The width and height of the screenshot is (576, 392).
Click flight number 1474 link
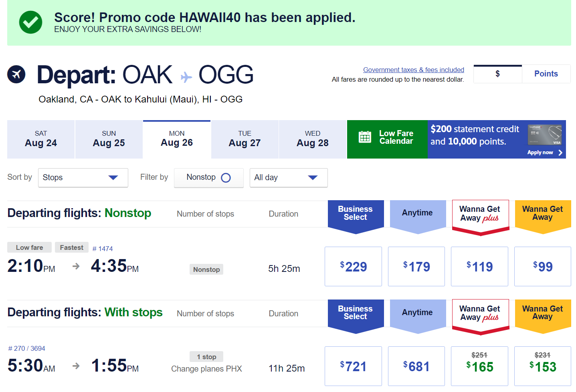[x=102, y=248]
